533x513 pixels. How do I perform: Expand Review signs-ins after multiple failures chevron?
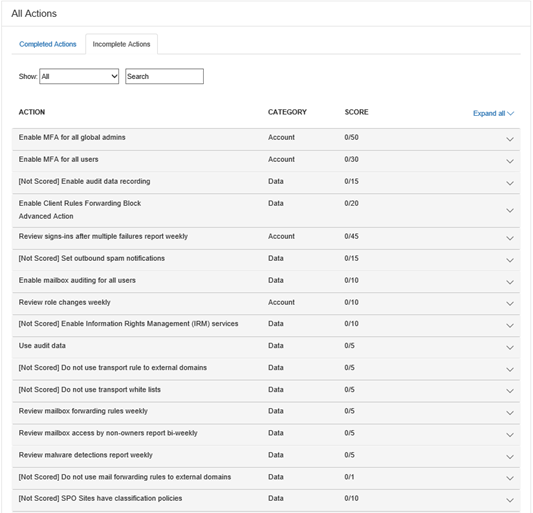[510, 238]
